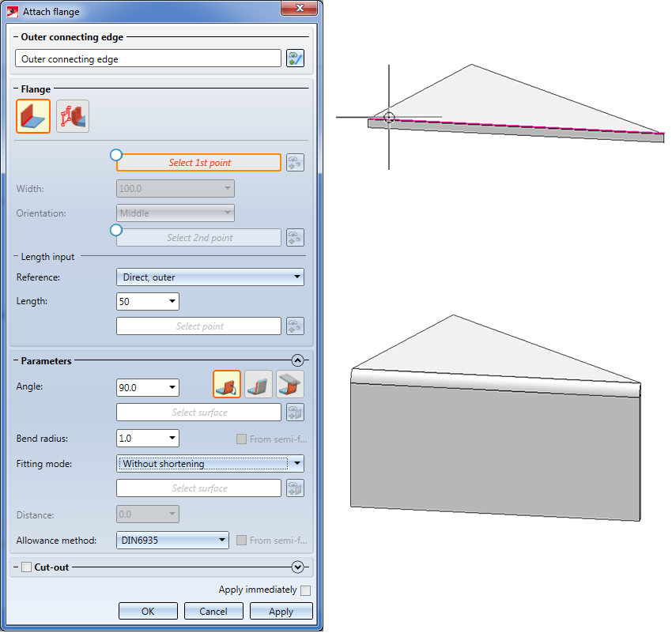The height and width of the screenshot is (633, 672).
Task: Click the bent flange face in lower preview
Action: click(495, 452)
